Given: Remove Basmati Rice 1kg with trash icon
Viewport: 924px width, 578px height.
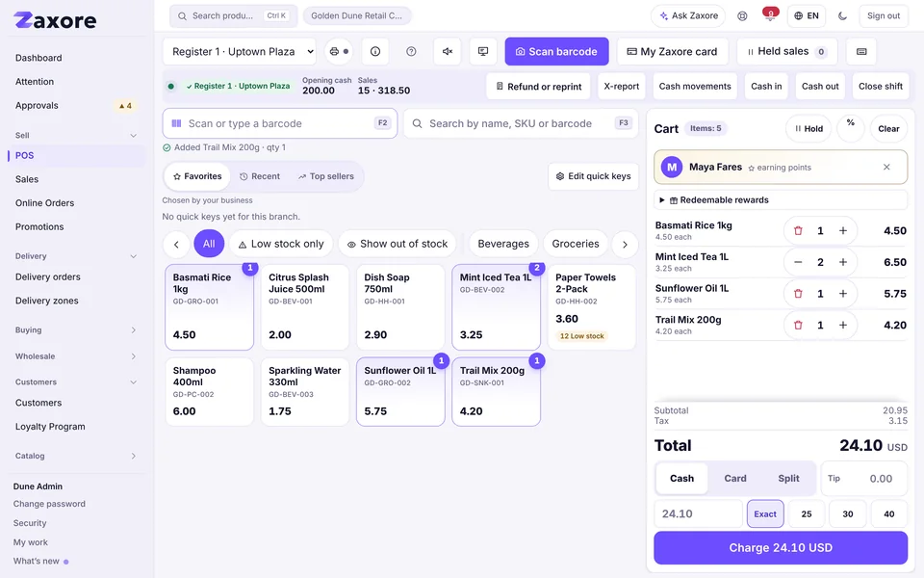Looking at the screenshot, I should pos(798,230).
